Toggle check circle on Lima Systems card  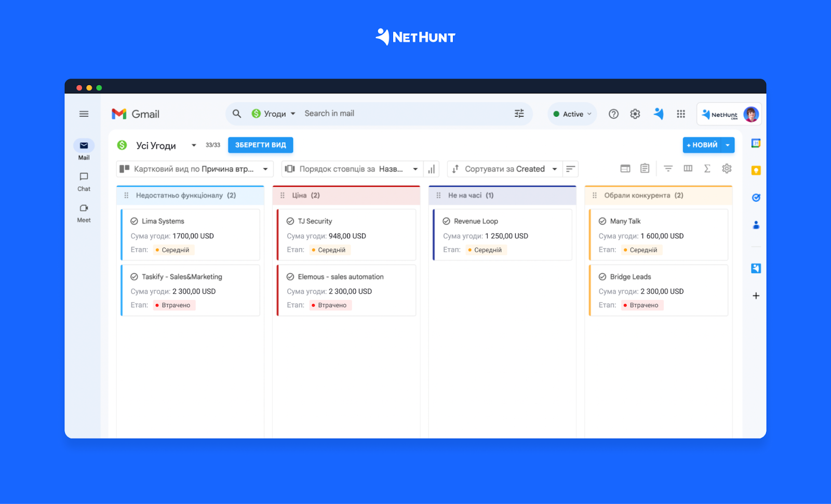[134, 221]
